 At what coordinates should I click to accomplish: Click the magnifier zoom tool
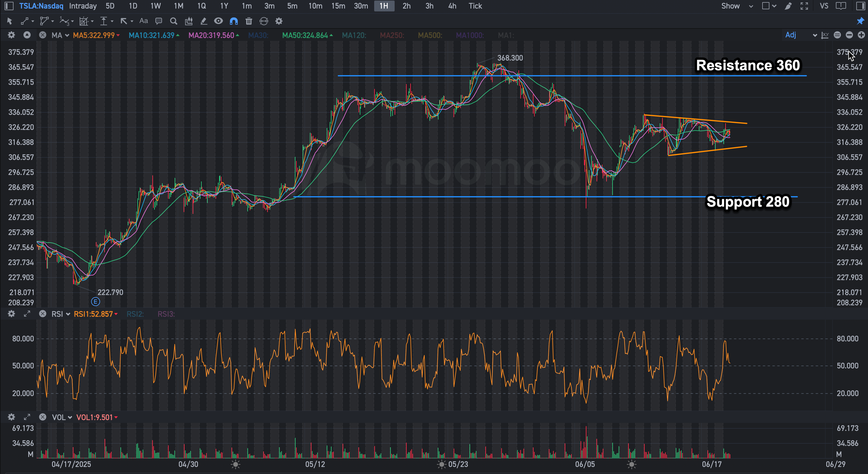pyautogui.click(x=173, y=21)
